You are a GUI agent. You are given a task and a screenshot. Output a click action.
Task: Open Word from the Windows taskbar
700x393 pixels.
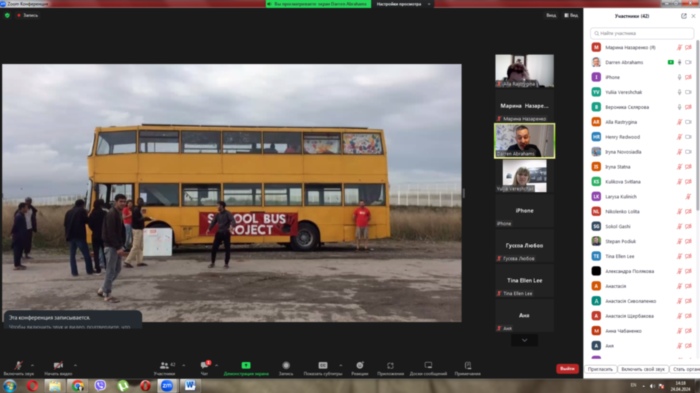click(x=190, y=385)
